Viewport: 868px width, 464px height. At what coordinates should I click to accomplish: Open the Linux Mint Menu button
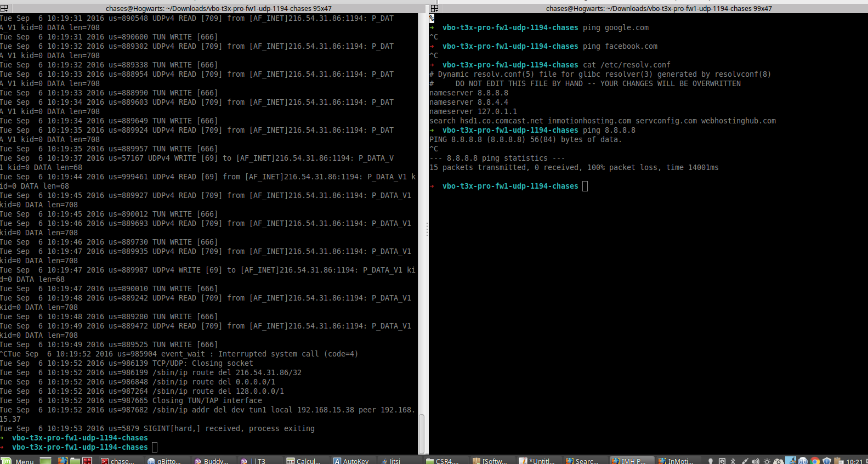pyautogui.click(x=18, y=461)
